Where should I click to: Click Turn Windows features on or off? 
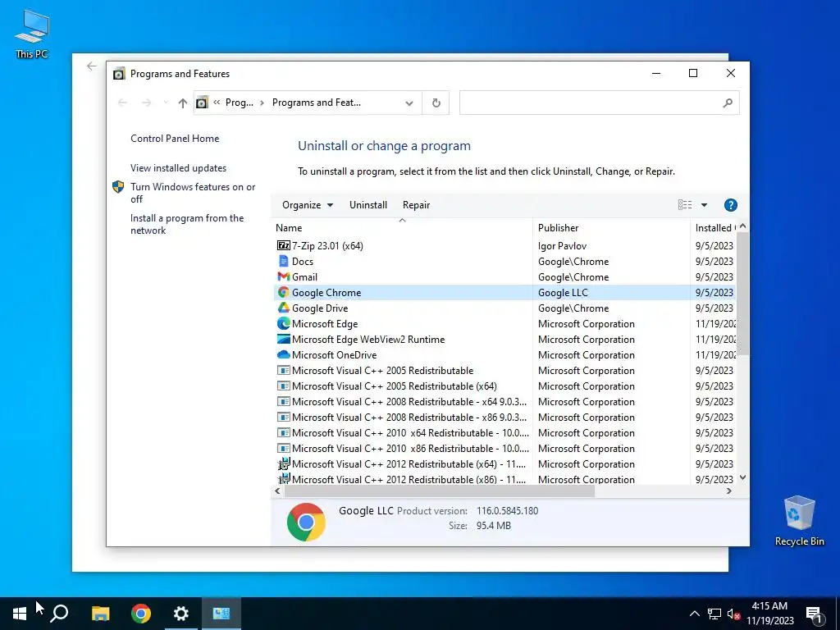point(193,193)
